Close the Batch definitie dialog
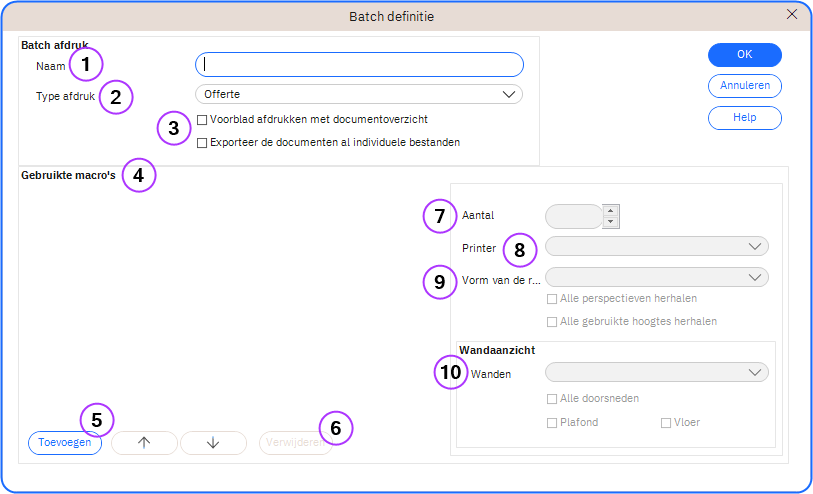Screen dimensions: 813x494 [x=792, y=14]
